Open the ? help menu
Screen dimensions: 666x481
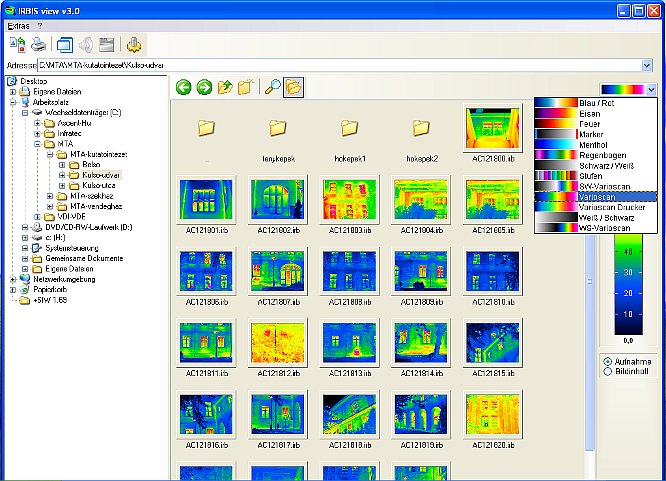[40, 26]
